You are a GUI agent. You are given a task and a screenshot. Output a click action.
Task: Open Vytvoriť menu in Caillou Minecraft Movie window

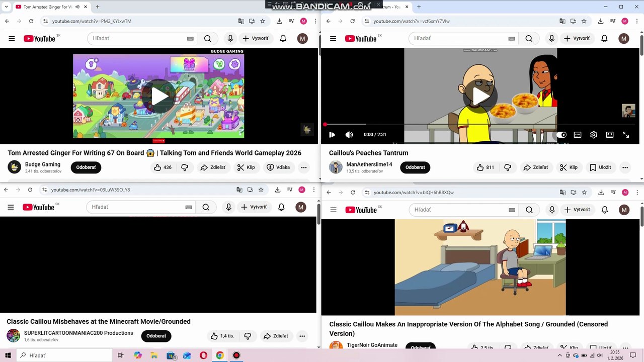(x=254, y=207)
